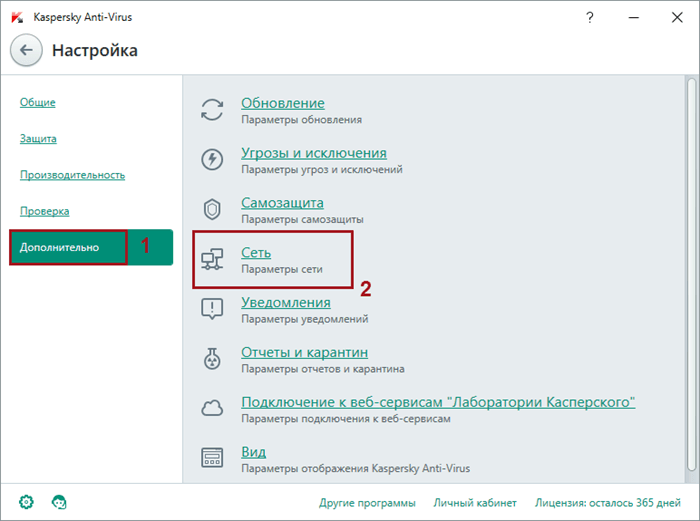Click the Update circular arrows icon
Screen dimensions: 700x521
point(212,110)
